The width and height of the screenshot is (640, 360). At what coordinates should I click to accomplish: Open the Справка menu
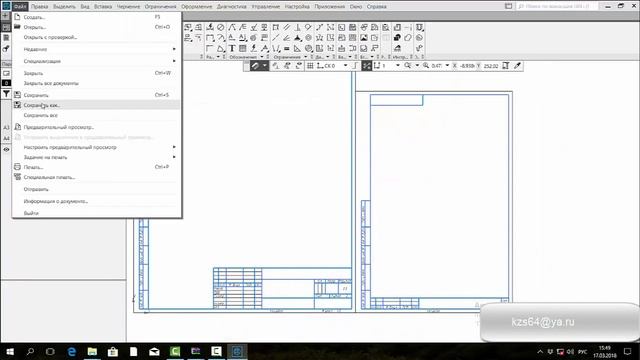pos(376,7)
